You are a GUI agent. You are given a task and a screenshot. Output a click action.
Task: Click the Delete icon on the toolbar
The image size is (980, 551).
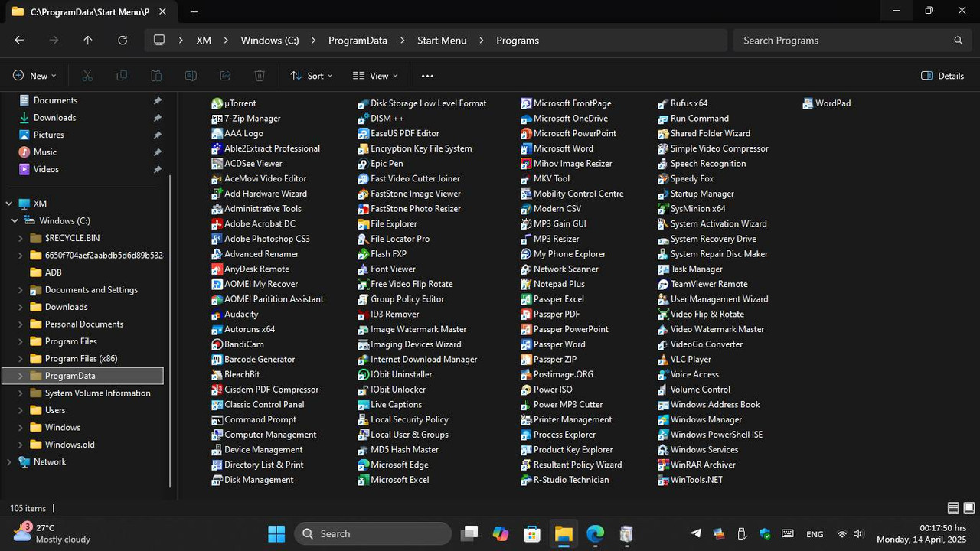point(260,76)
